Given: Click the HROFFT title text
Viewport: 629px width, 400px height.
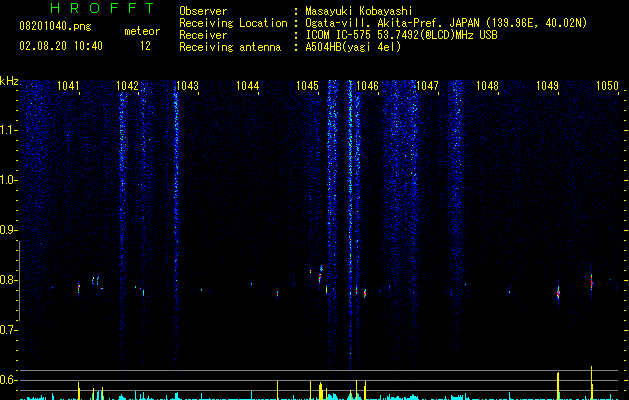Looking at the screenshot, I should pos(103,8).
